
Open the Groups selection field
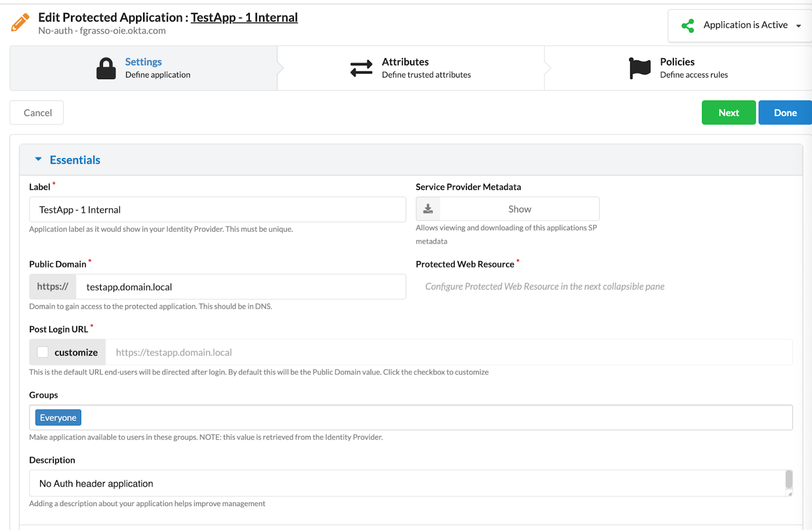(436, 417)
